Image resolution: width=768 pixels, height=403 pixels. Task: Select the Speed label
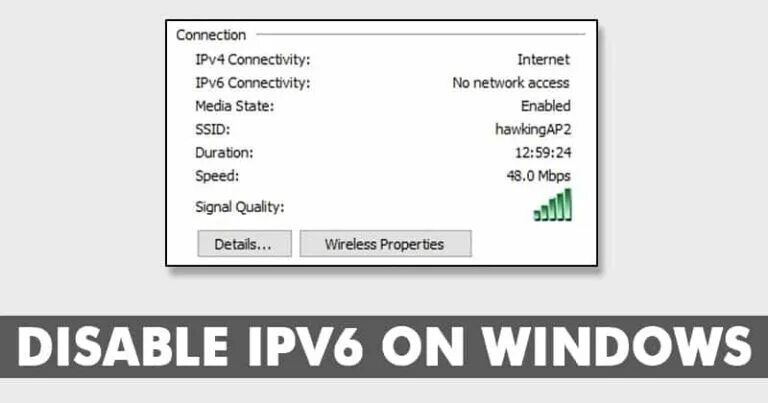[217, 176]
